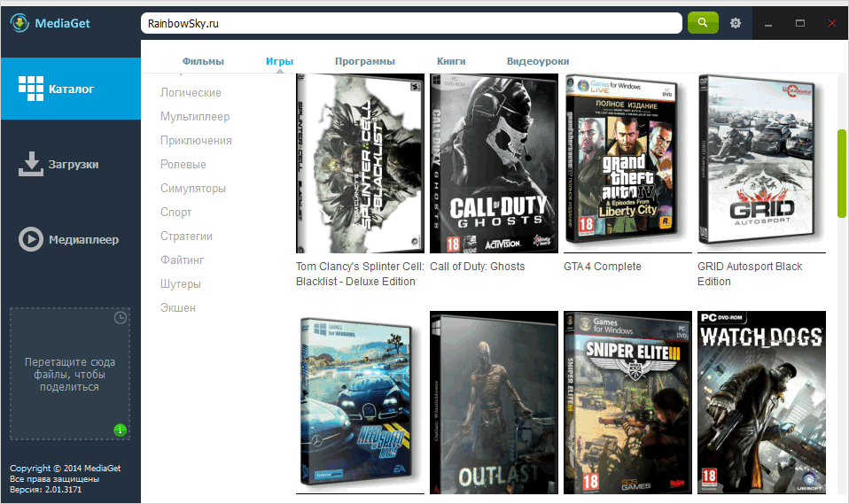The height and width of the screenshot is (504, 849).
Task: Select the Спорт genre
Action: coord(176,213)
